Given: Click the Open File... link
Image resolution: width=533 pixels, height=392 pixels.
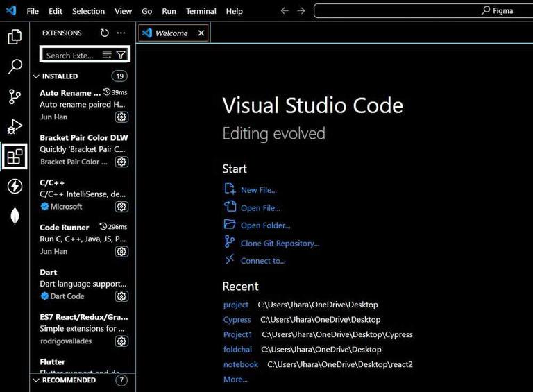Looking at the screenshot, I should coord(260,208).
